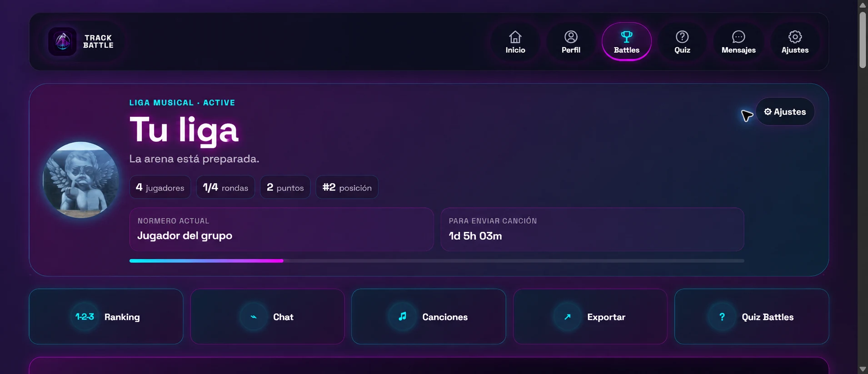This screenshot has width=868, height=374.
Task: Click the Track Battle logo icon
Action: point(63,41)
